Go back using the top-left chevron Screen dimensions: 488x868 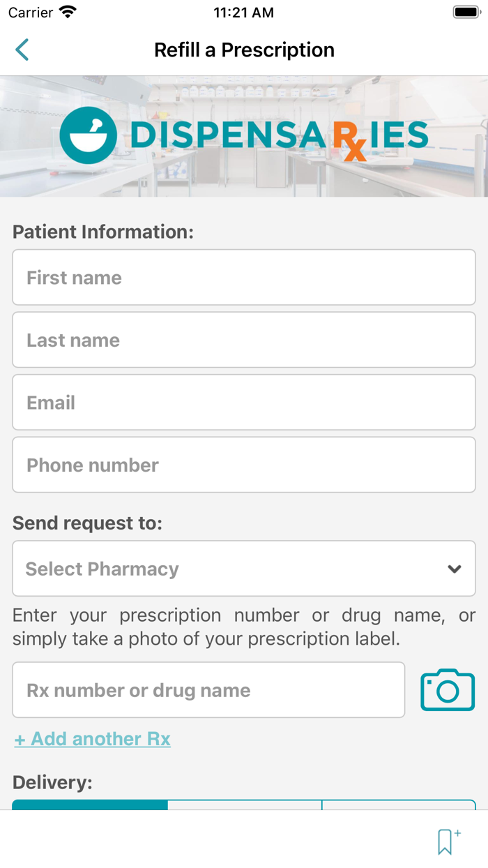[22, 50]
